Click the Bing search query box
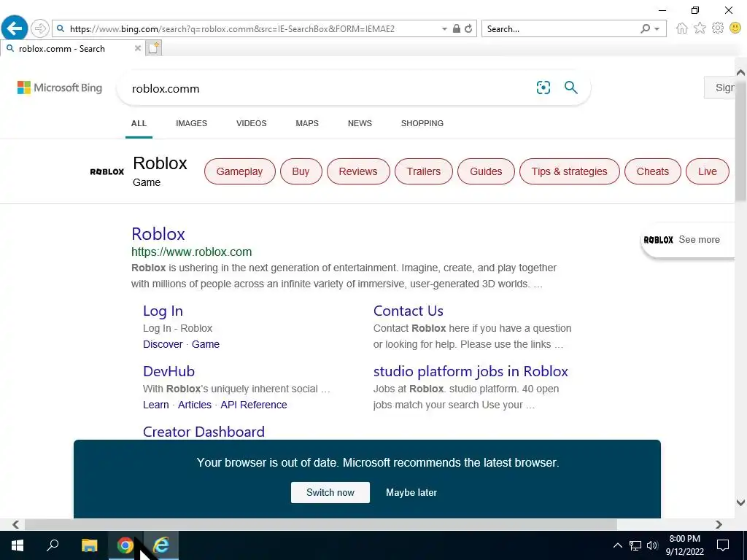Screen dimensions: 747x560 [x=329, y=88]
